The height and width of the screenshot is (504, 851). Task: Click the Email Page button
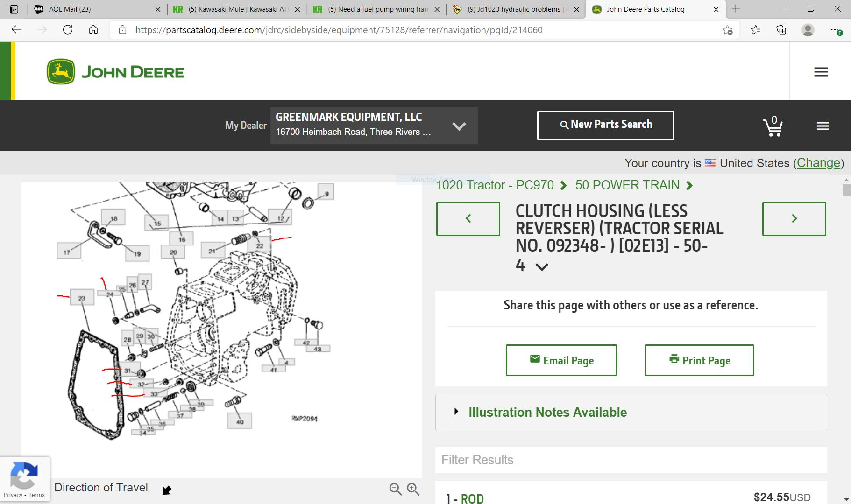click(561, 360)
